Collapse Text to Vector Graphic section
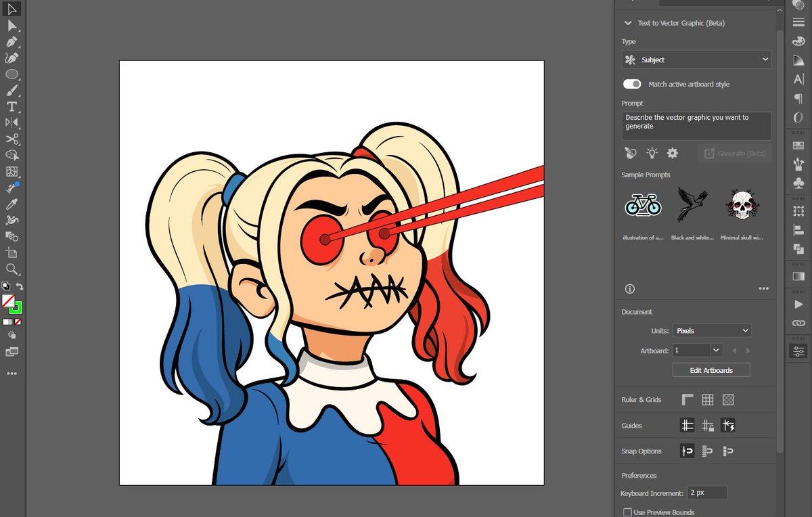 tap(629, 23)
